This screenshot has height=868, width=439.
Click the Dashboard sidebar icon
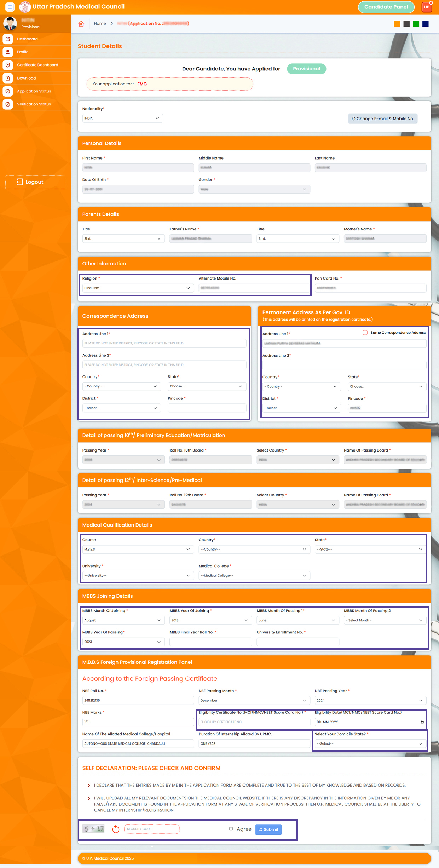click(8, 39)
